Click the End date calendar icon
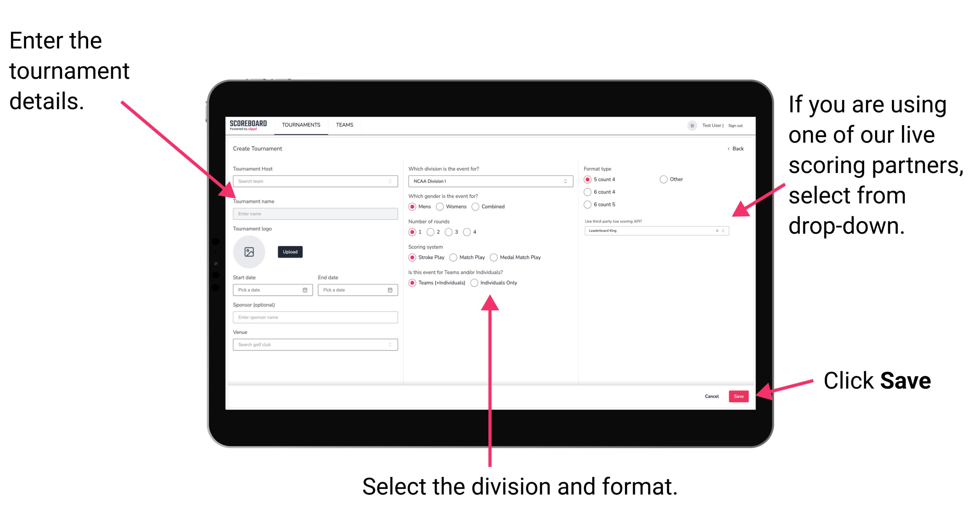Screen dimensions: 980x527 390,290
